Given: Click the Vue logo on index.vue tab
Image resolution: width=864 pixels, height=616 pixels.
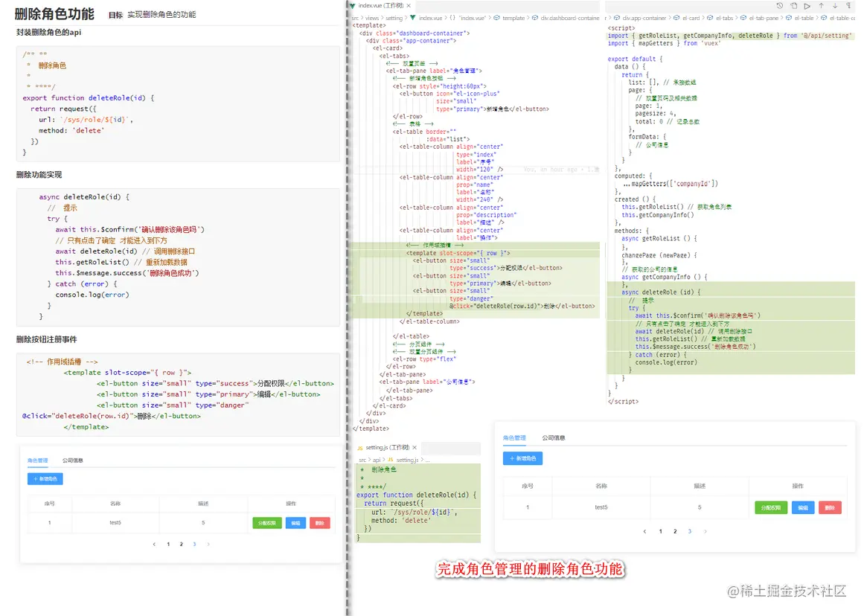Looking at the screenshot, I should 353,5.
